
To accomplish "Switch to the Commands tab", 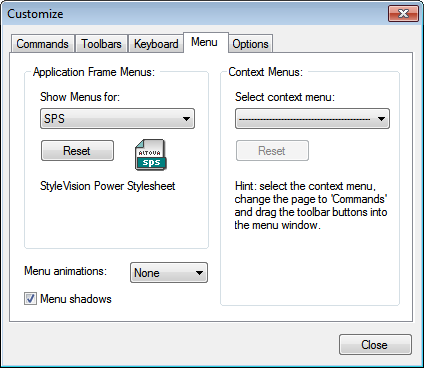I will coord(42,44).
